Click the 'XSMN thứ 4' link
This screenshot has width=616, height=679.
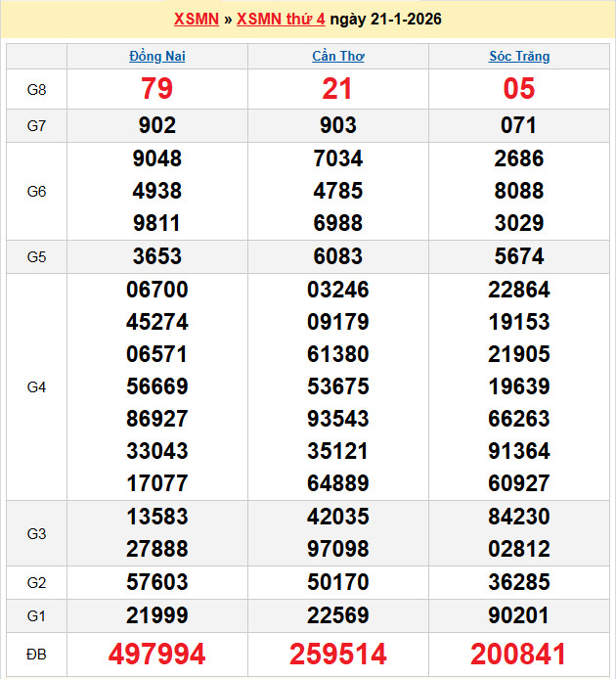pyautogui.click(x=281, y=20)
